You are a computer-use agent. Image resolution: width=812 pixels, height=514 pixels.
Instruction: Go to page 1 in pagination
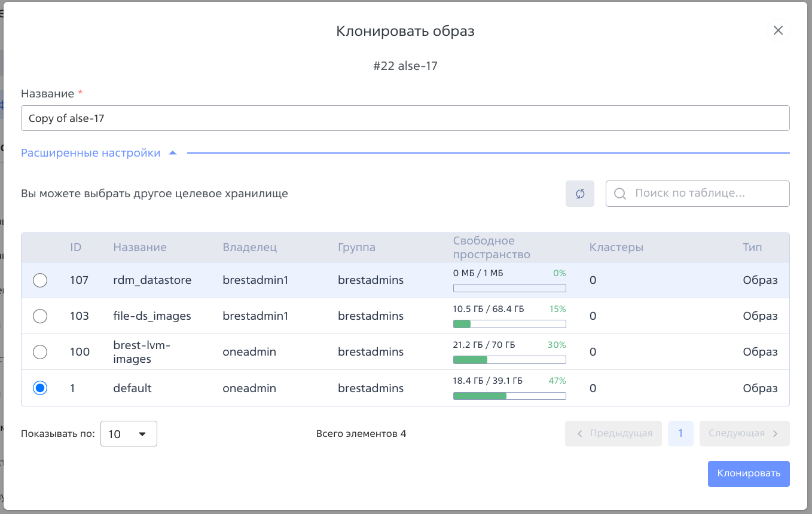click(x=680, y=433)
